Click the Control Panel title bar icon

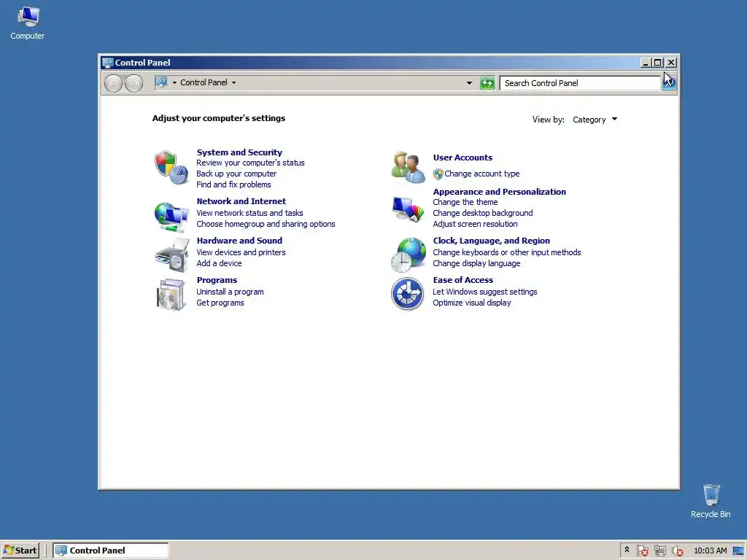[x=108, y=63]
